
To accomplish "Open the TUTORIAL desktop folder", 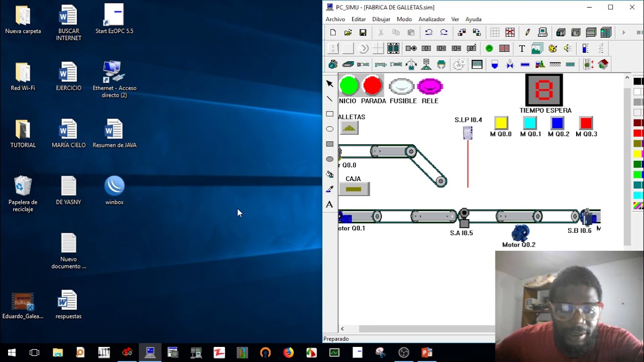I will 23,133.
